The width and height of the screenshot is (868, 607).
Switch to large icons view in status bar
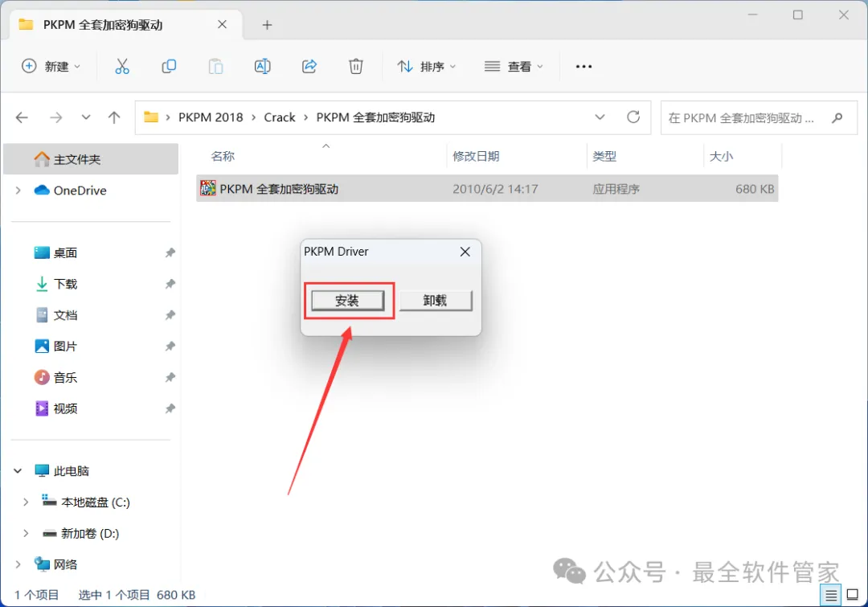click(x=853, y=596)
